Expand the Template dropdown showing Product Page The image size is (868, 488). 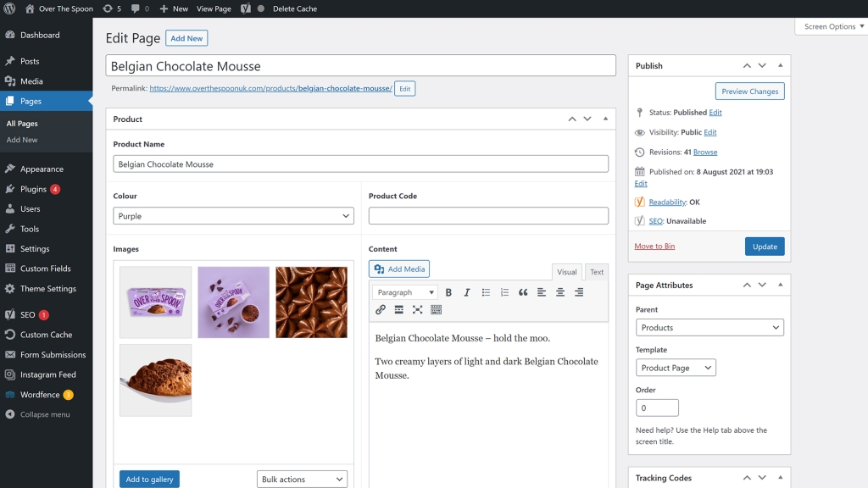pyautogui.click(x=676, y=368)
